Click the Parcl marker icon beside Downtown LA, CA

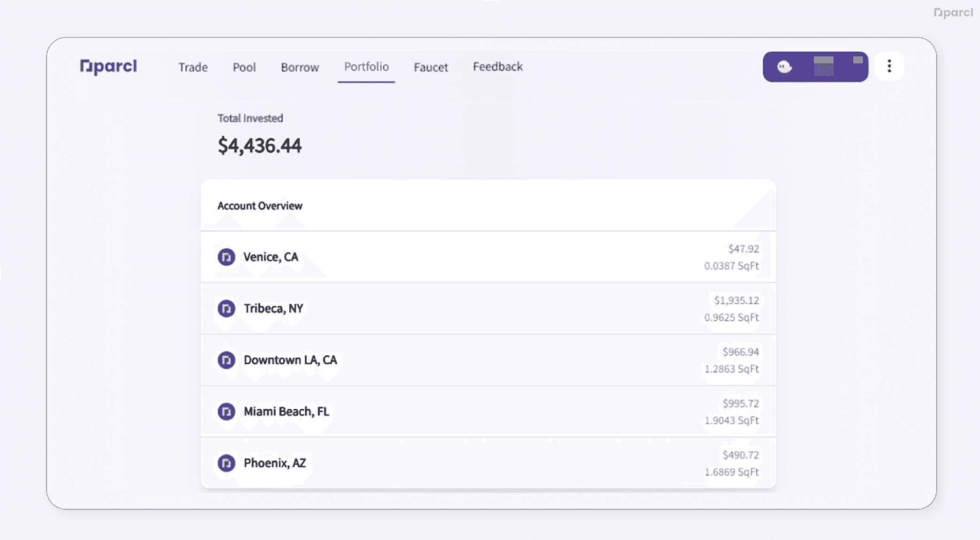[x=227, y=360]
